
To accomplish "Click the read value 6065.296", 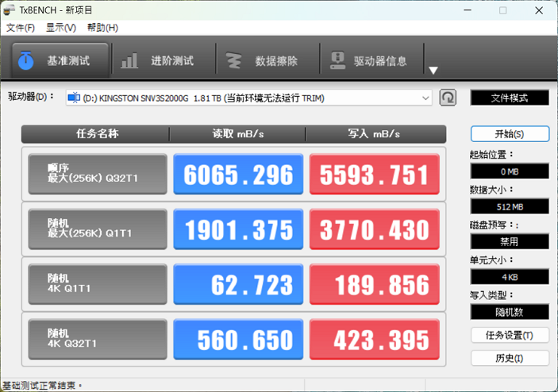I will [238, 174].
